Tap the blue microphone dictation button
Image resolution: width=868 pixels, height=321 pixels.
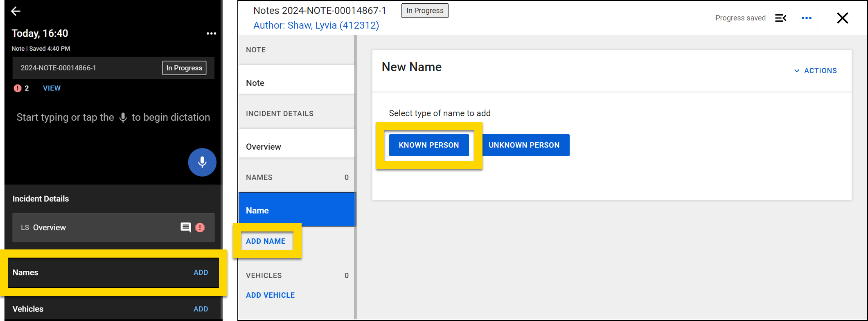click(202, 162)
